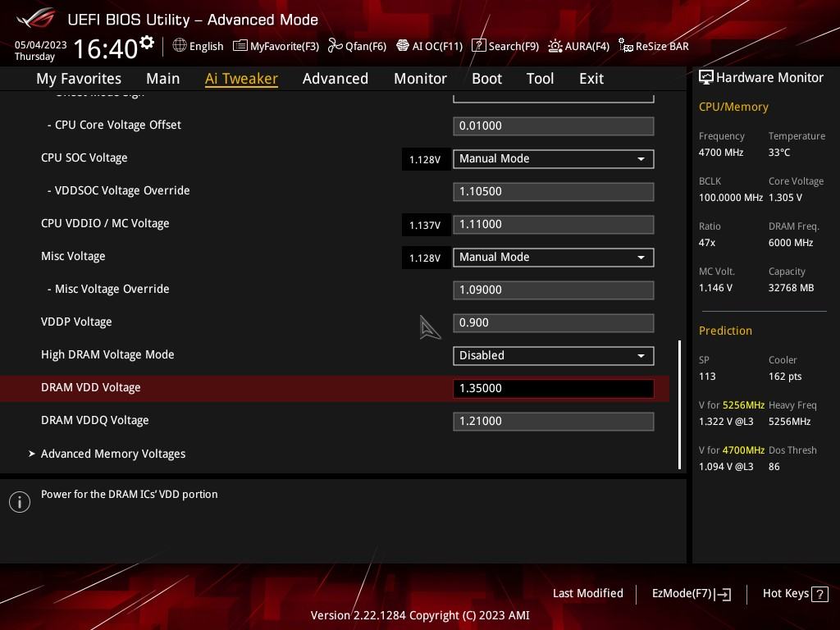The height and width of the screenshot is (630, 840).
Task: Launch AI OC(F11) brain icon
Action: [402, 46]
